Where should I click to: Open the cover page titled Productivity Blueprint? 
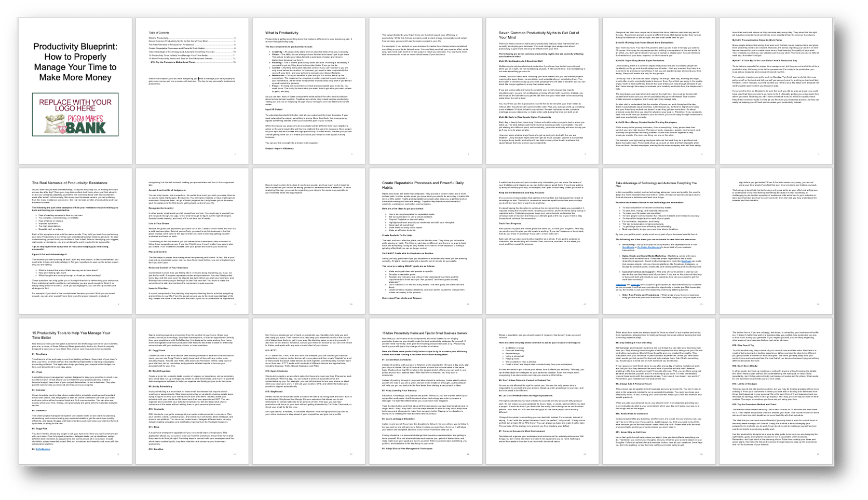pos(75,91)
